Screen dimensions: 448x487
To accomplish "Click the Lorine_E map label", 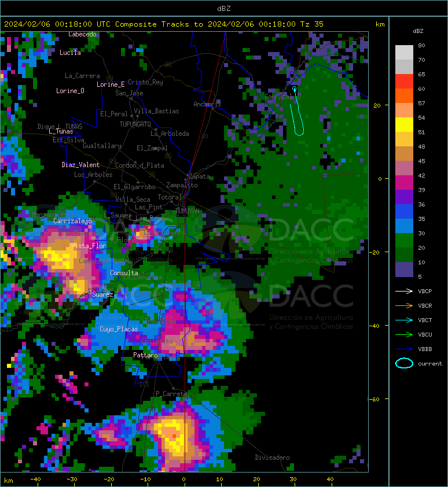I will [111, 84].
